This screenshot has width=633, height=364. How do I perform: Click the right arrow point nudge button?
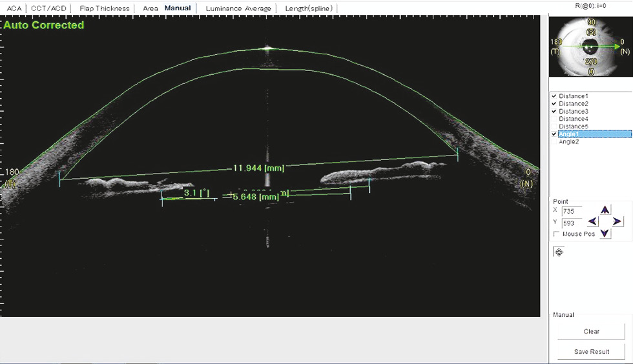tap(617, 221)
